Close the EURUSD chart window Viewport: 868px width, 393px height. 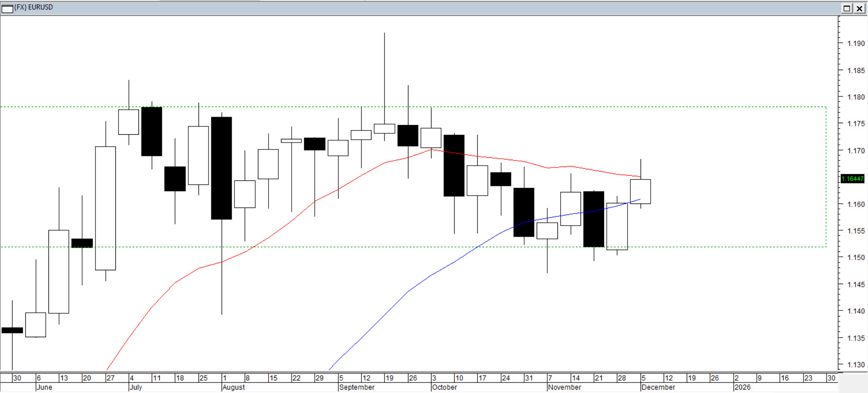(860, 8)
